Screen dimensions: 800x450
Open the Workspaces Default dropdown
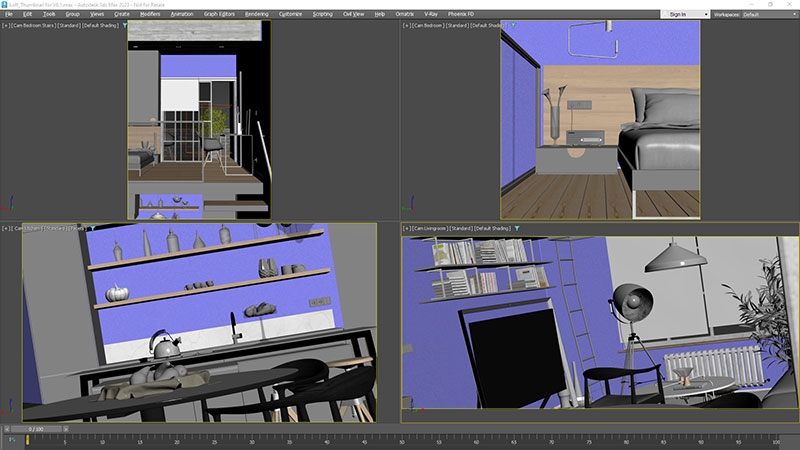coord(769,14)
